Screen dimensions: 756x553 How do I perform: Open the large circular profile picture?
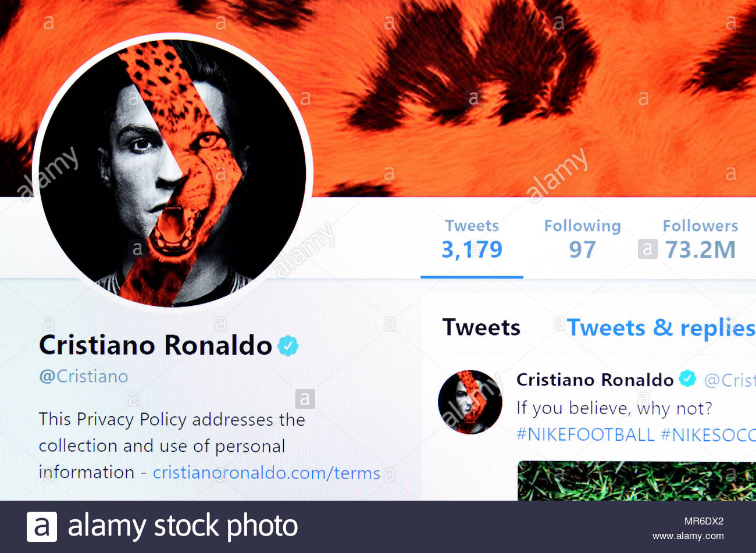coord(173,173)
